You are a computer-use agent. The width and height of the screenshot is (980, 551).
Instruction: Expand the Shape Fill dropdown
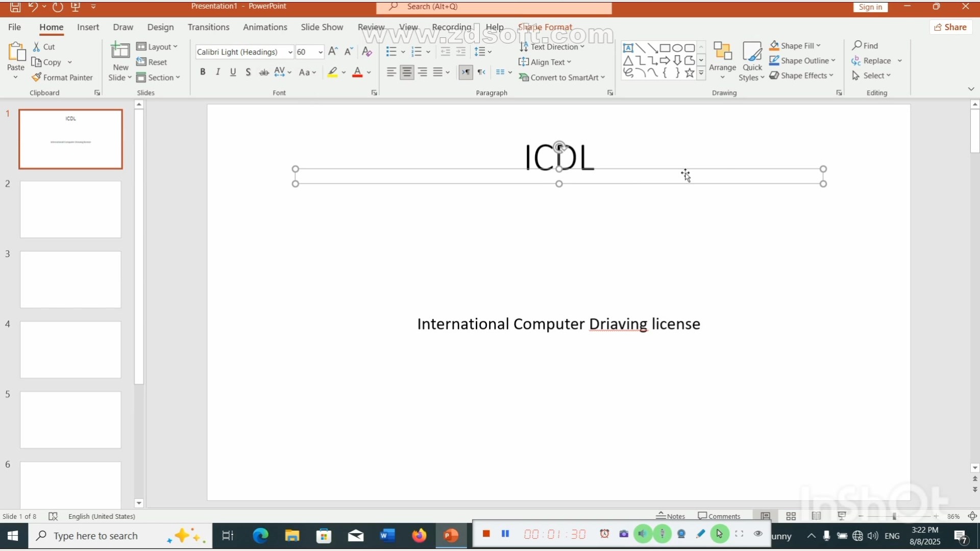click(x=819, y=46)
